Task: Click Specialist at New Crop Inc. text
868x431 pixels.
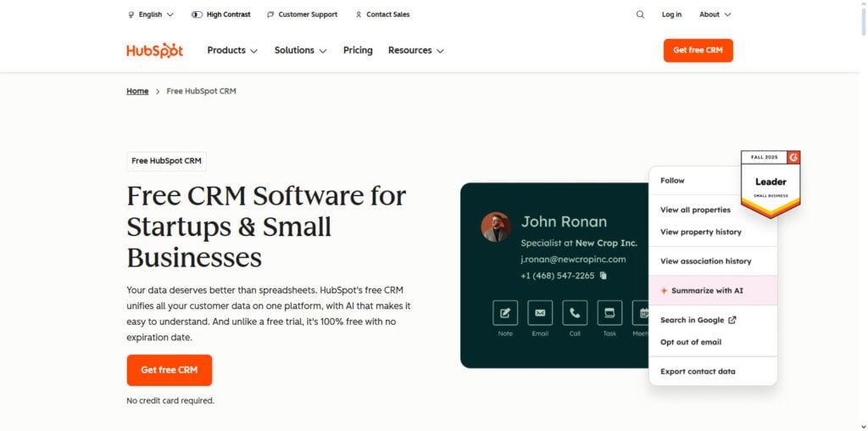Action: tap(579, 243)
